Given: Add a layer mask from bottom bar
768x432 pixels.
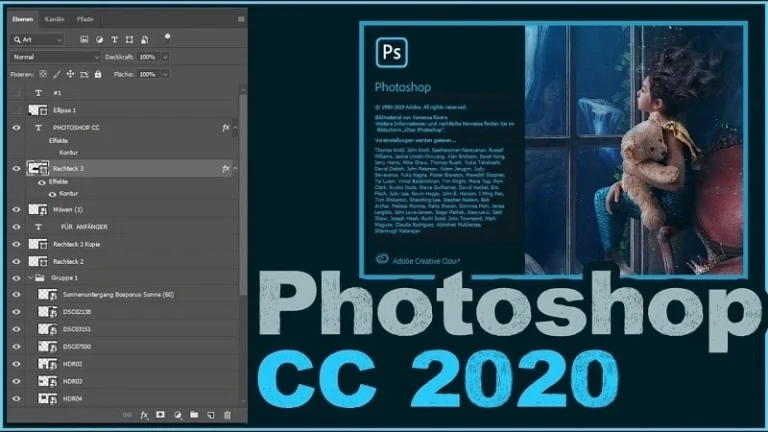Looking at the screenshot, I should [x=160, y=415].
